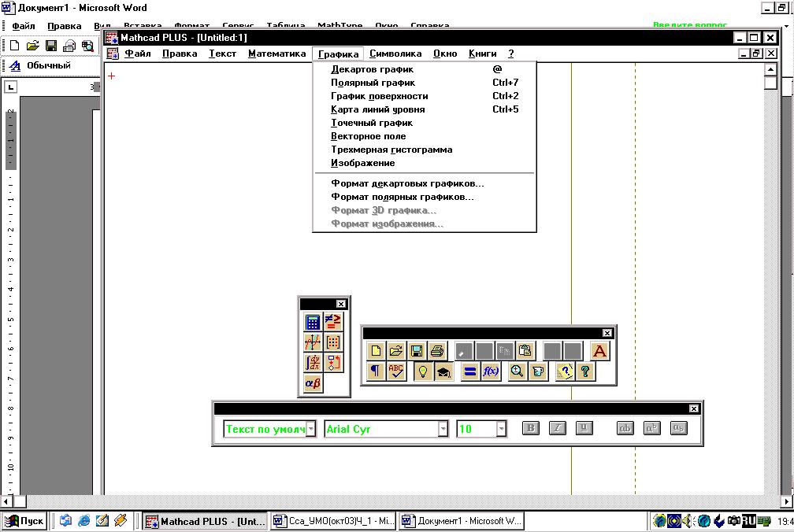Open the vector and matrix palette
The height and width of the screenshot is (532, 794).
pyautogui.click(x=333, y=342)
